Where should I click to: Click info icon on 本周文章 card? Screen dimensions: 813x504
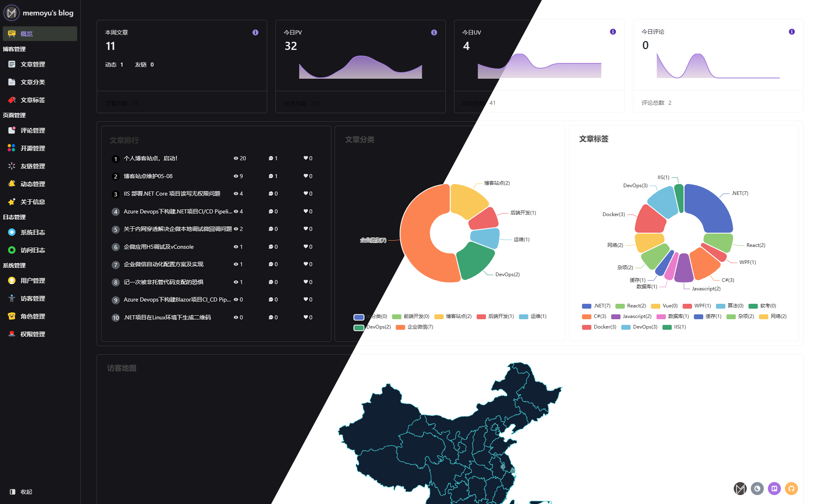coord(255,32)
